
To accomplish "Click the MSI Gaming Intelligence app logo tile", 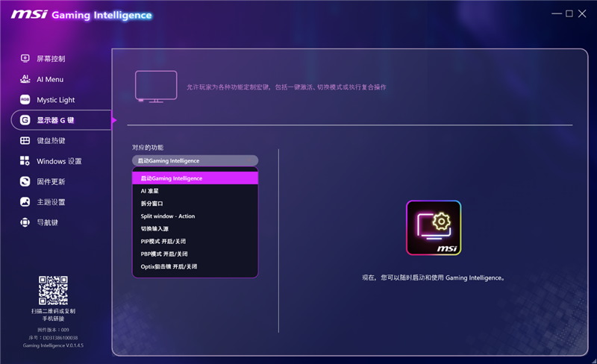I will [434, 228].
